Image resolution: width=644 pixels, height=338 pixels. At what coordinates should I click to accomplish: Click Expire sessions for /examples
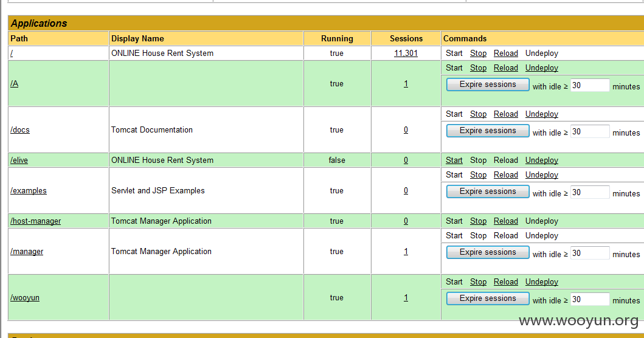(x=488, y=191)
